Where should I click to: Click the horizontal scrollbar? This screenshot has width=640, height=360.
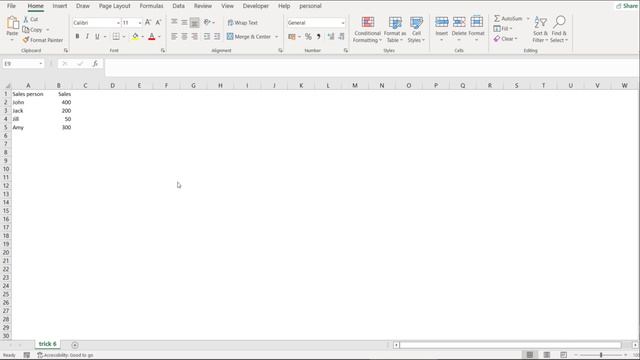510,345
